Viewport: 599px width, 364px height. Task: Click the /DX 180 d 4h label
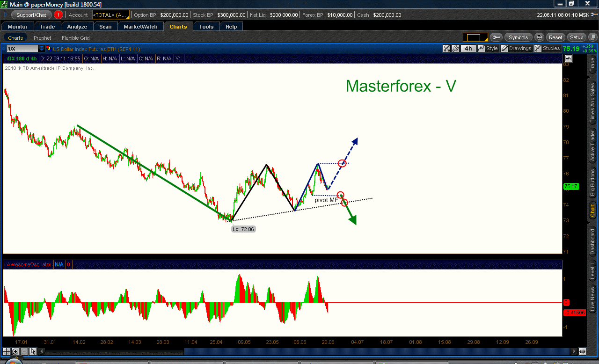22,58
